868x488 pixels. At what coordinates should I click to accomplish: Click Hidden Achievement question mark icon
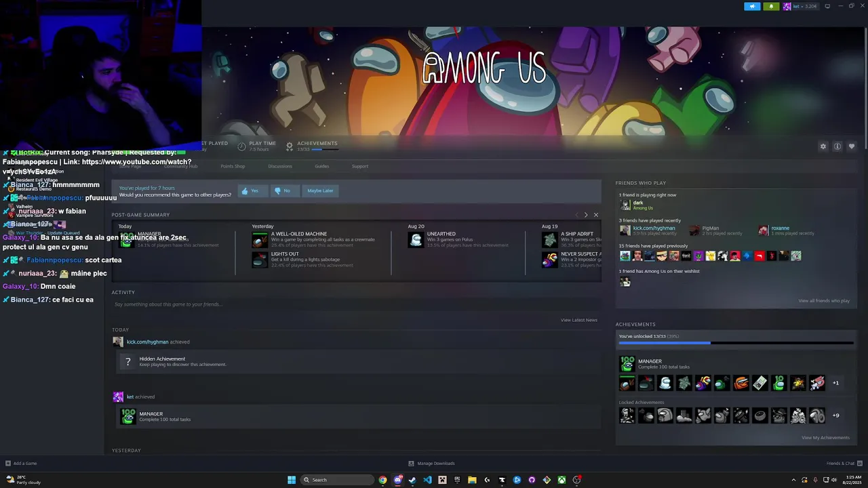tap(128, 362)
